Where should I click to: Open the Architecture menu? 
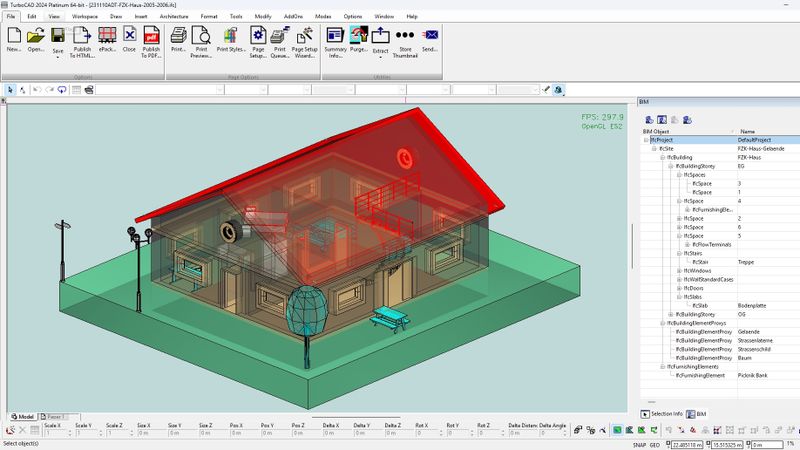(x=174, y=16)
